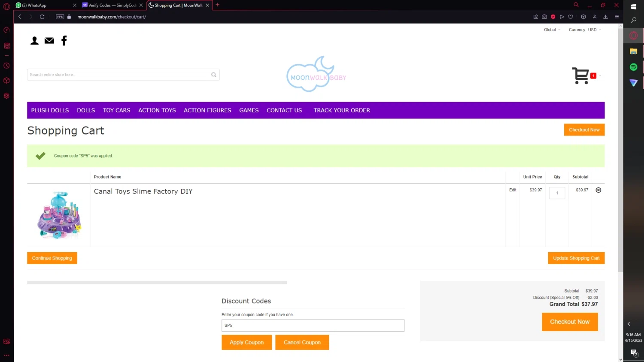Viewport: 644px width, 362px height.
Task: Open ACTION FIGURES menu
Action: click(x=207, y=110)
